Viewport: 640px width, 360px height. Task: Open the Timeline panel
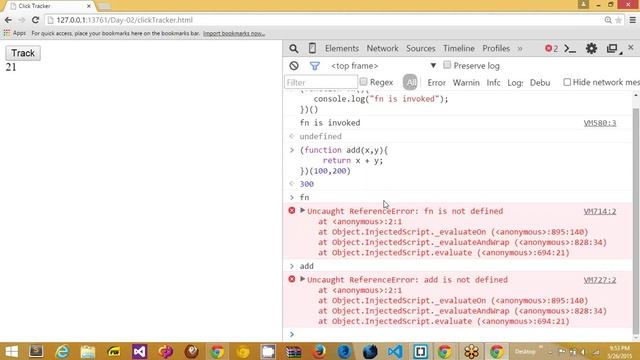[459, 48]
